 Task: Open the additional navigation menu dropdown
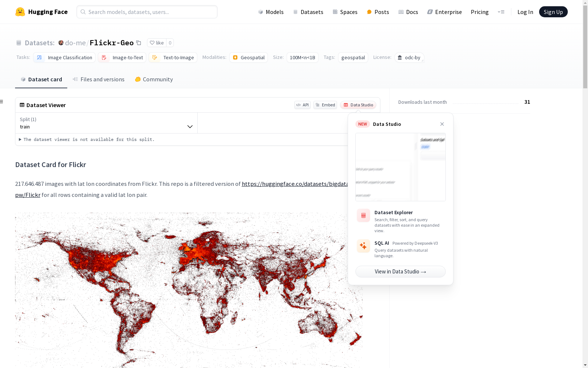[x=501, y=12]
